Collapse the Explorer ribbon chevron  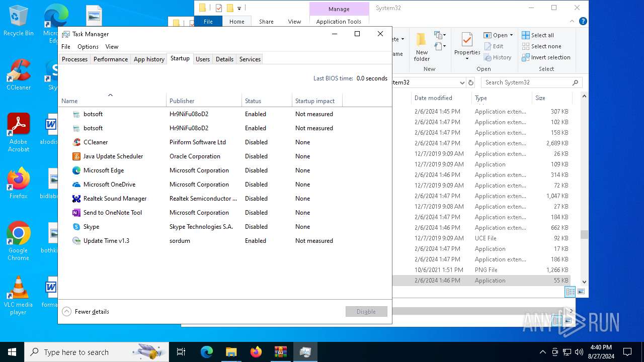pos(572,22)
